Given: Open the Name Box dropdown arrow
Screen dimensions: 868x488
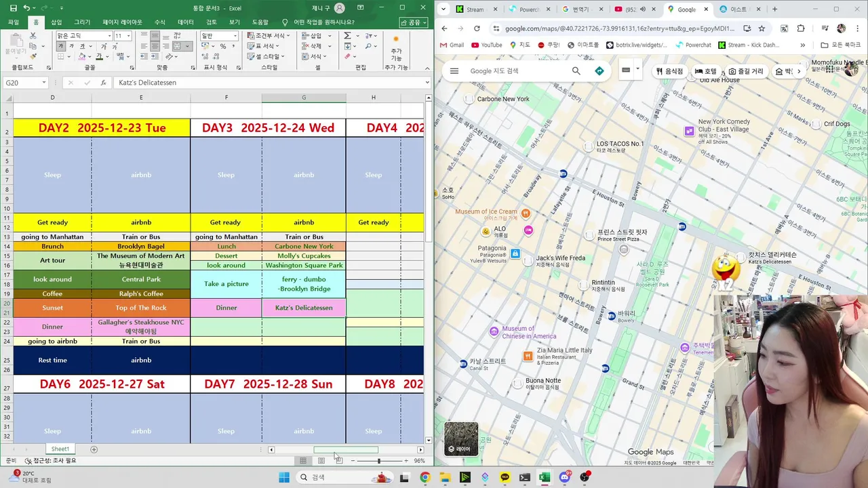Looking at the screenshot, I should (x=44, y=83).
